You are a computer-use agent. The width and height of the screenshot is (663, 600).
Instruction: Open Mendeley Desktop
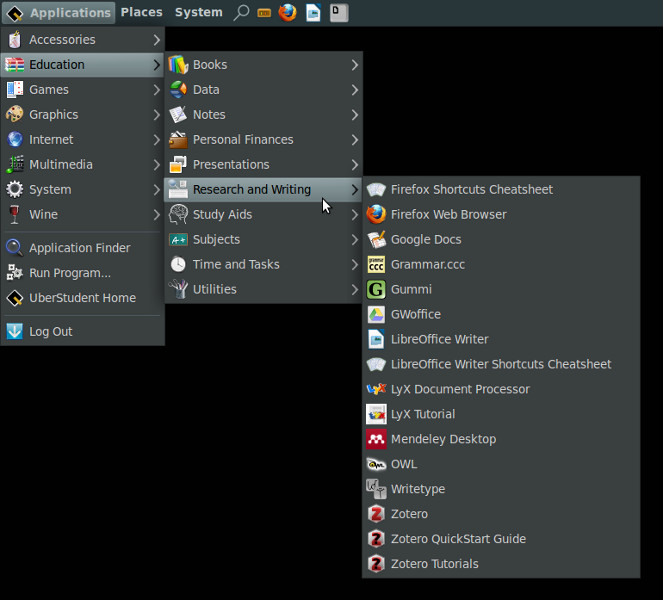point(443,439)
